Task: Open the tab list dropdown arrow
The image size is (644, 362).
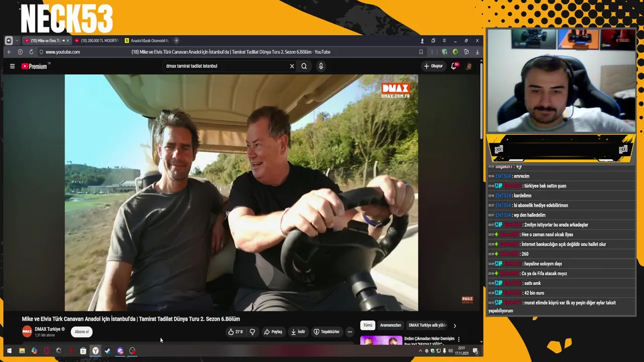Action: [x=17, y=41]
